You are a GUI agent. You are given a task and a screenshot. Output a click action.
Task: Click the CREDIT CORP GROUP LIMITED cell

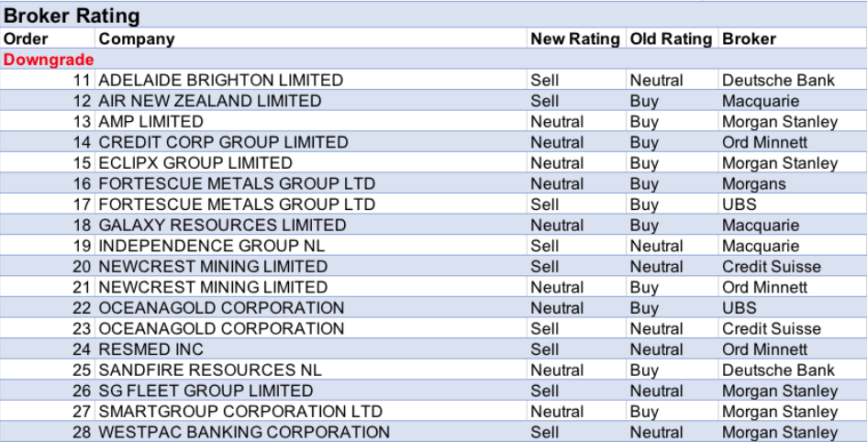pyautogui.click(x=223, y=142)
